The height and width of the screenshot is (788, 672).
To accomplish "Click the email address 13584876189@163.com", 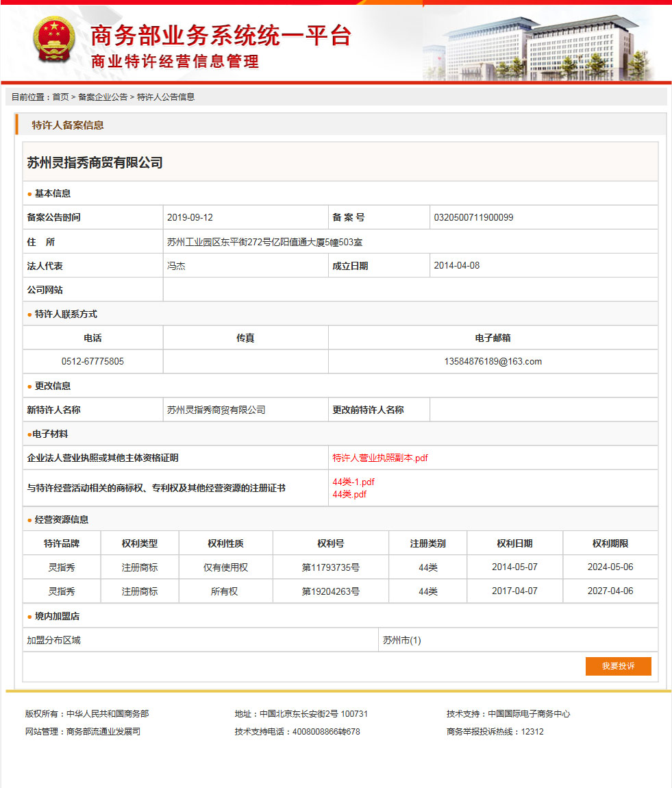I will [493, 361].
